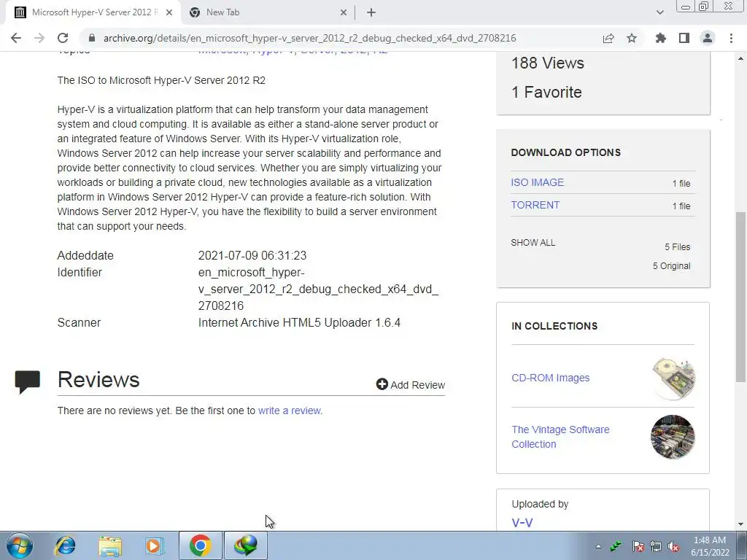Launch Internet Explorer from the taskbar
This screenshot has width=747, height=560.
(x=66, y=545)
